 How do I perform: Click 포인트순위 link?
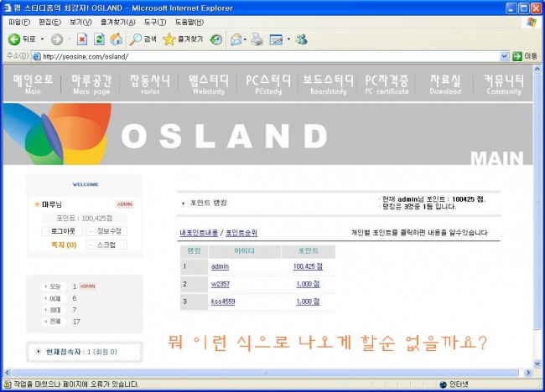point(241,233)
